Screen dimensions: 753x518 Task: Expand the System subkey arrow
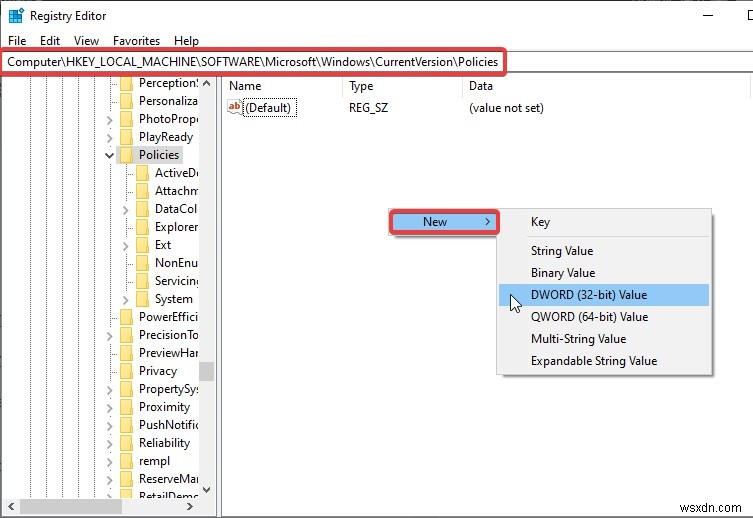(x=125, y=300)
